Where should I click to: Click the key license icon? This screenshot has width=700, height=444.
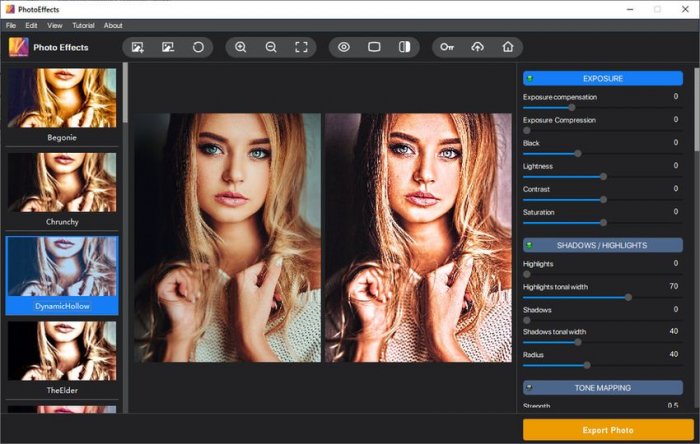point(447,47)
